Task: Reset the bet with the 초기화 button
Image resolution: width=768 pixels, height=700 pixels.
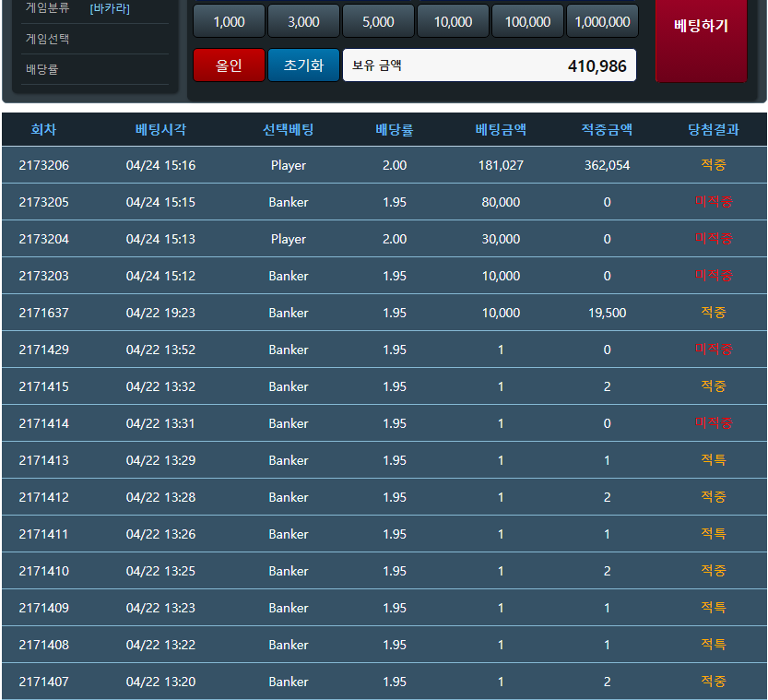Action: tap(303, 65)
